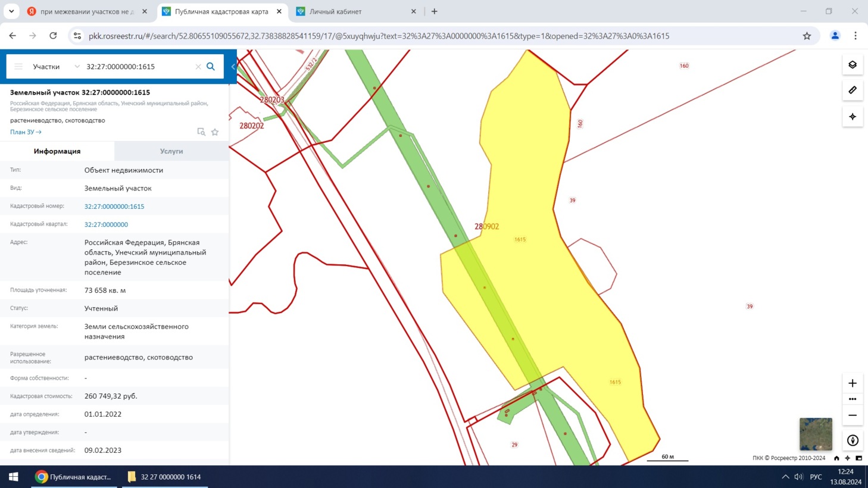Open the План ЗУ link
Image resolution: width=868 pixels, height=488 pixels.
(26, 132)
